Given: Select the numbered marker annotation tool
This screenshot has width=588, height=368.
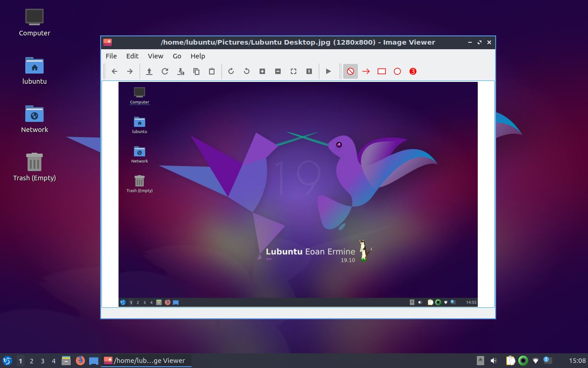Looking at the screenshot, I should point(412,71).
